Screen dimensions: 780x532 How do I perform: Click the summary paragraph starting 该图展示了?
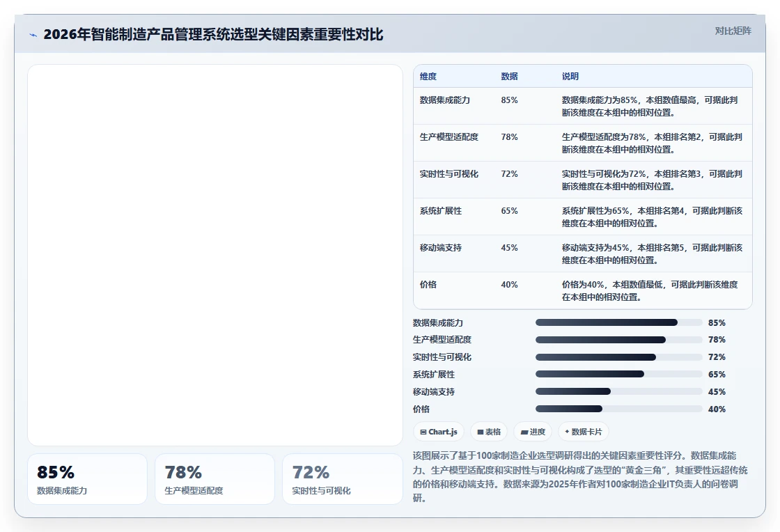point(580,477)
